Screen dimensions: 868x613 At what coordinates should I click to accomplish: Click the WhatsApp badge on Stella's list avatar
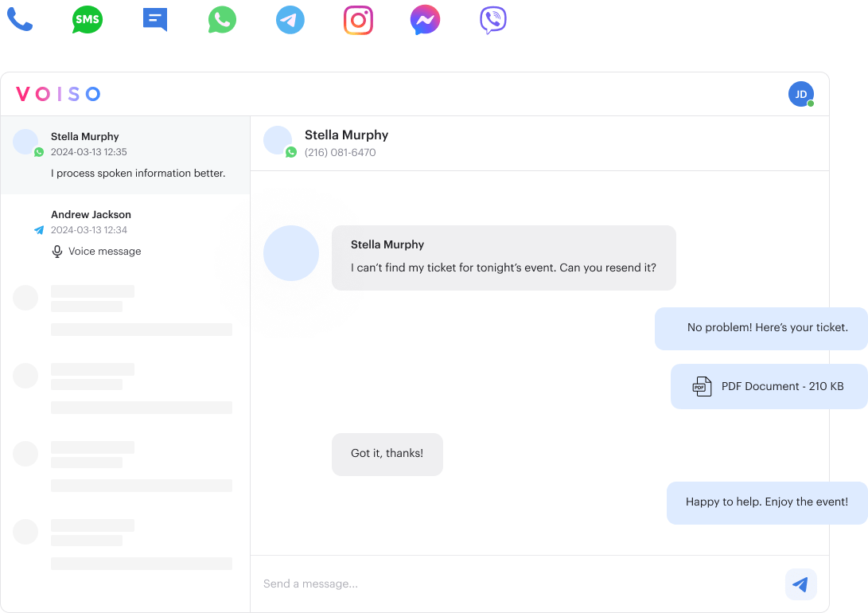39,152
